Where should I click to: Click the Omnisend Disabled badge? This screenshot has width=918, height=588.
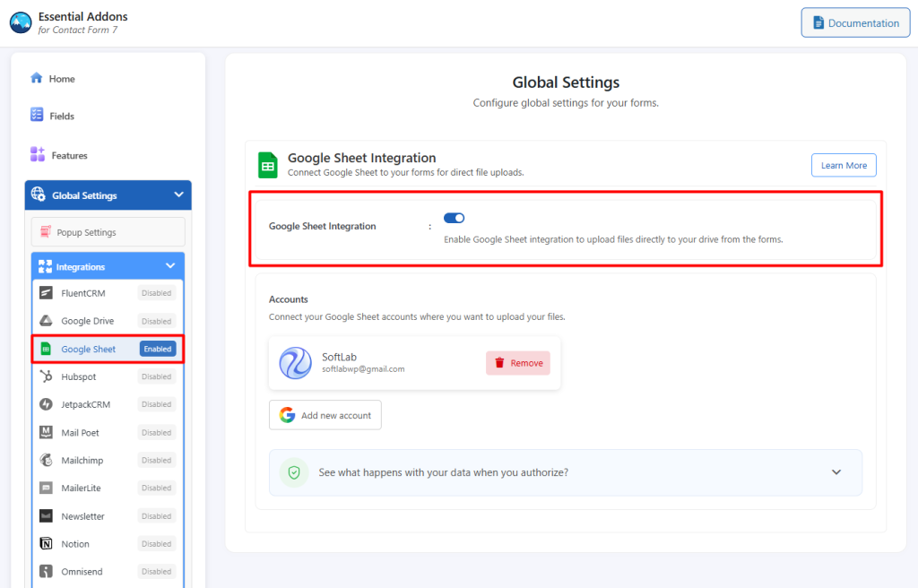[156, 572]
